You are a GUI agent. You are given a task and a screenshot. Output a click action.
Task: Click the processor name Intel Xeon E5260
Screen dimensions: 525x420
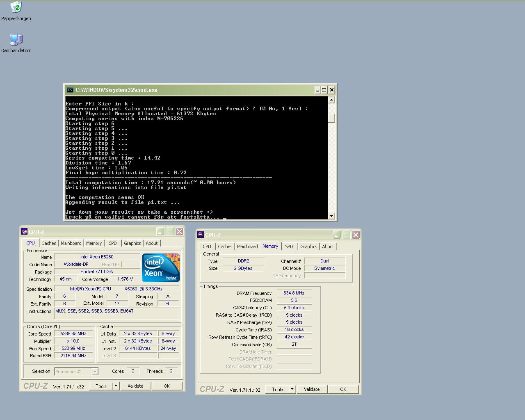(97, 257)
